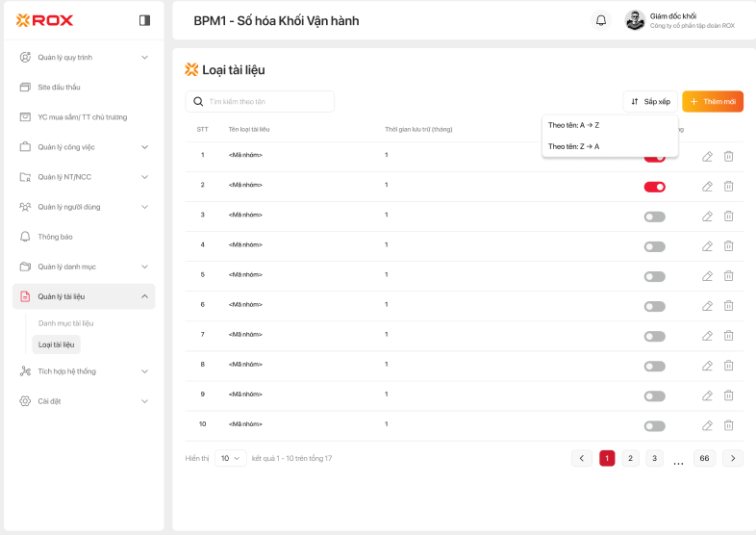Click the ROX logo in sidebar

pyautogui.click(x=45, y=20)
